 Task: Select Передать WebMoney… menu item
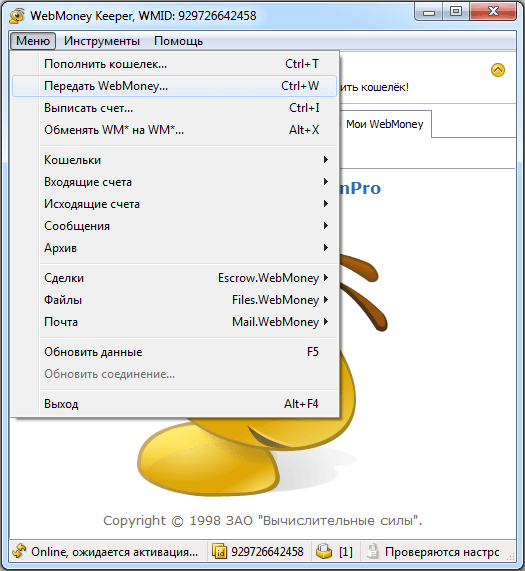174,86
